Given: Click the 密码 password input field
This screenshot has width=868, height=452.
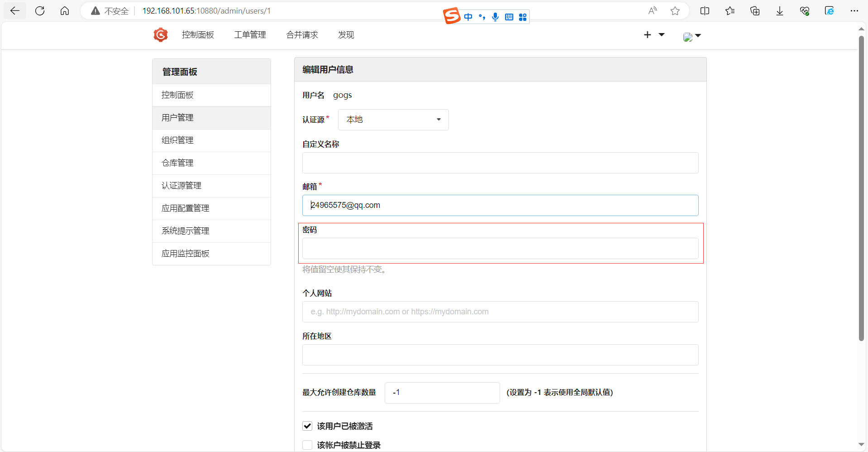Looking at the screenshot, I should click(500, 248).
